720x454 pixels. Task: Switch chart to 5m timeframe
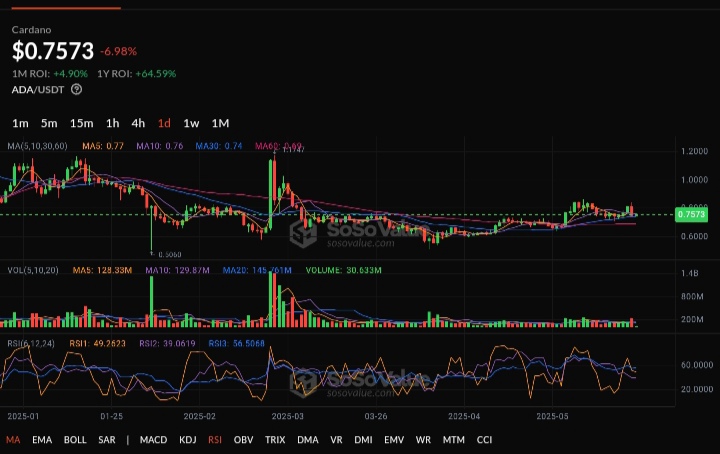click(49, 123)
